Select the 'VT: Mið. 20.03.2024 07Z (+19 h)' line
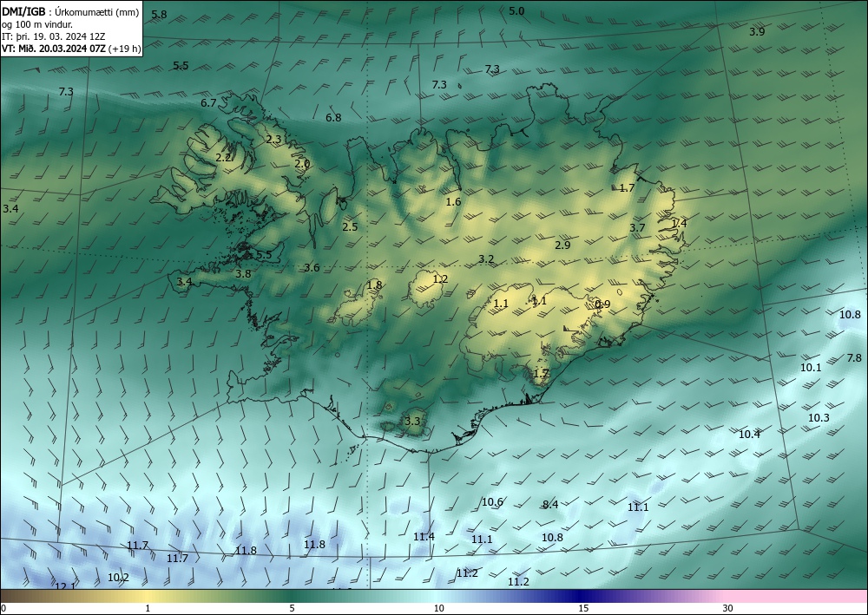This screenshot has width=868, height=615. click(x=71, y=49)
